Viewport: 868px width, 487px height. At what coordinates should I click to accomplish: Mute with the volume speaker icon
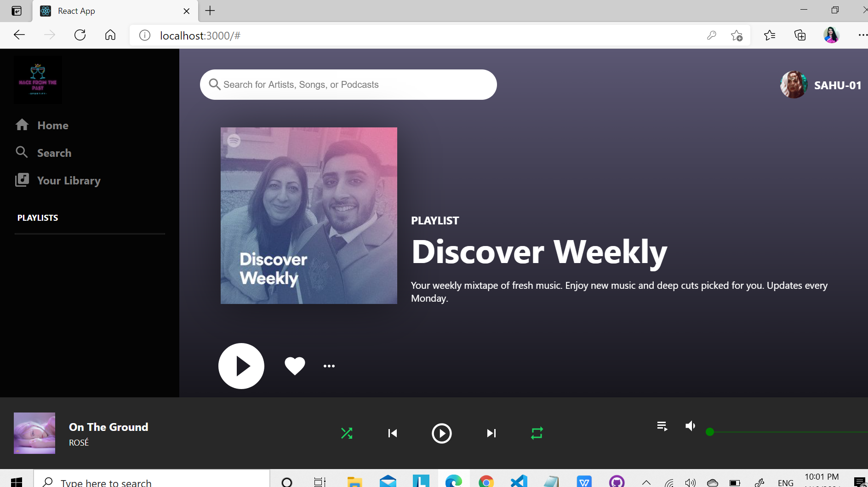[690, 426]
